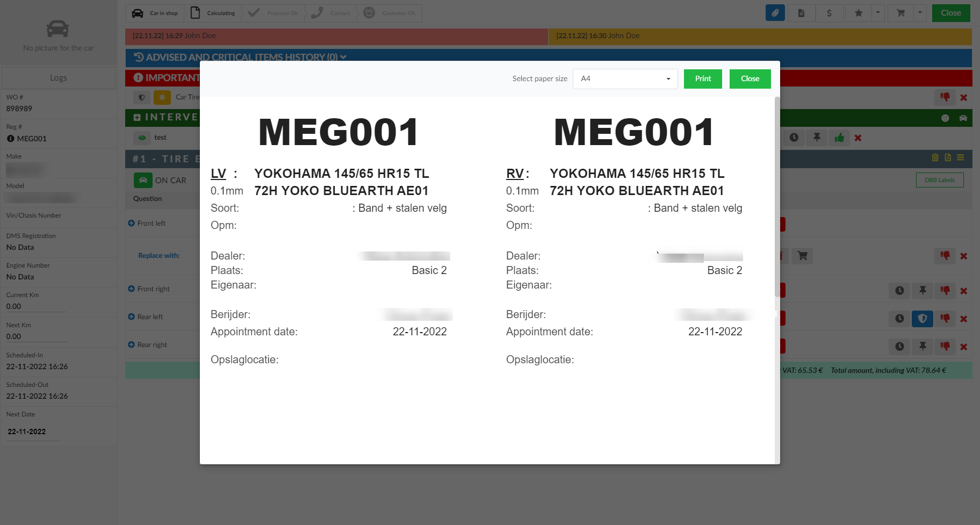The image size is (980, 525).
Task: Click hamburger menu in Tire section header
Action: click(x=960, y=157)
